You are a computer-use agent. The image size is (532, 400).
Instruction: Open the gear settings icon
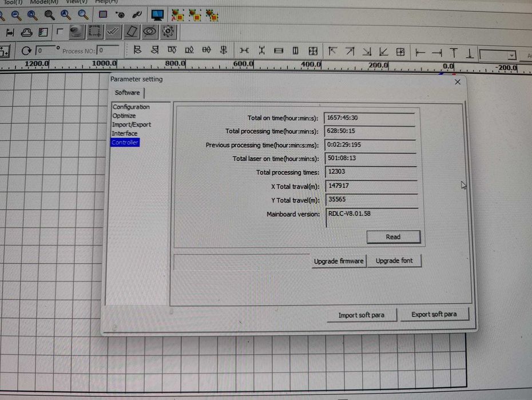coord(168,31)
